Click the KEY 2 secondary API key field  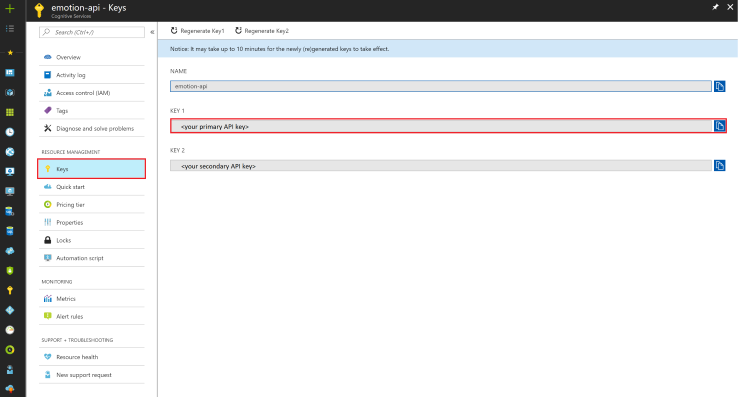[x=441, y=166]
